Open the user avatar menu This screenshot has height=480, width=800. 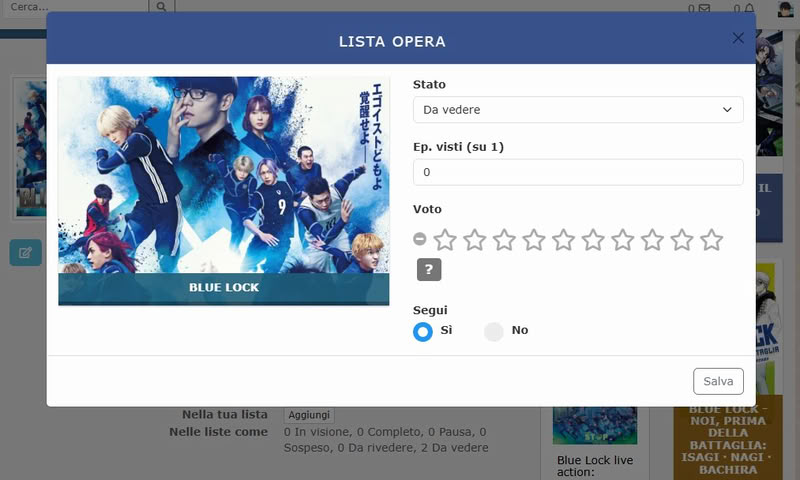785,9
